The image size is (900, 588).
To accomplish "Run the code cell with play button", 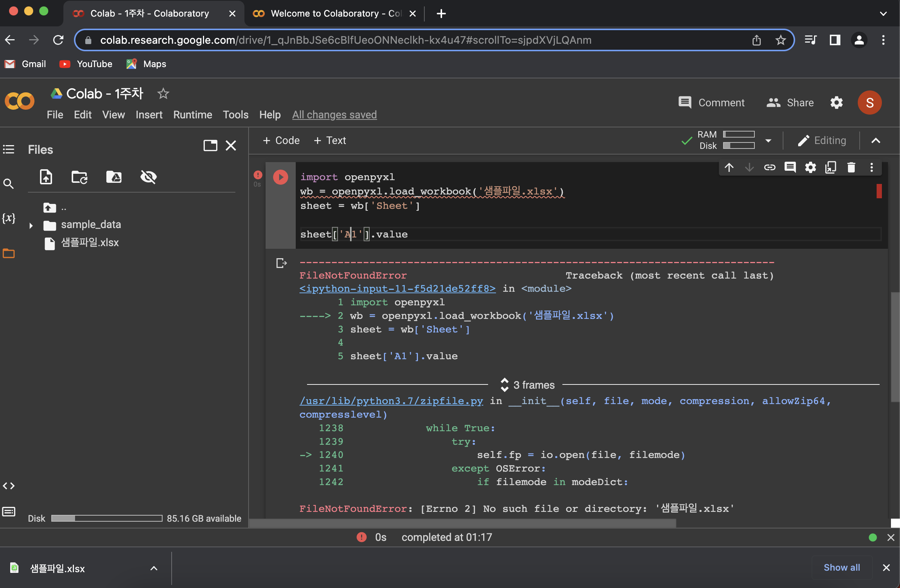I will coord(281,177).
